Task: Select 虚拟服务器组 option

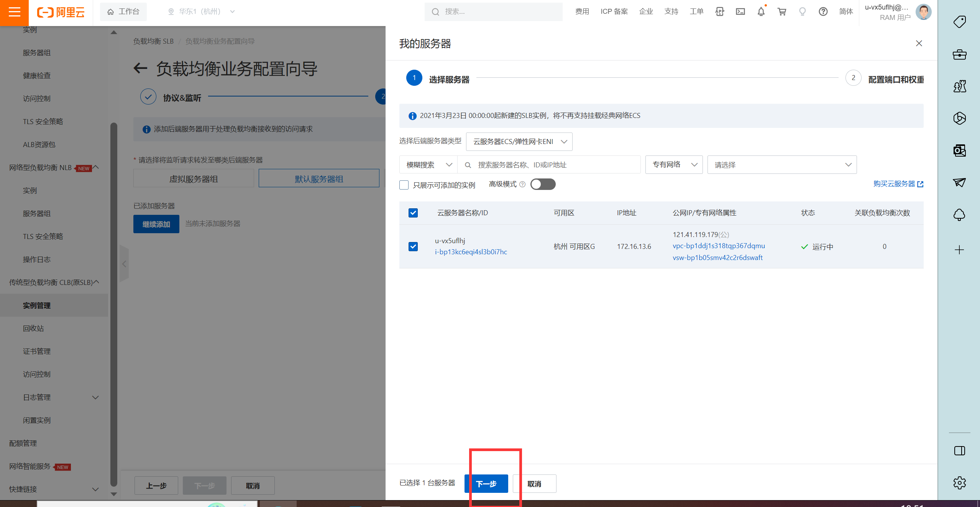Action: (194, 178)
